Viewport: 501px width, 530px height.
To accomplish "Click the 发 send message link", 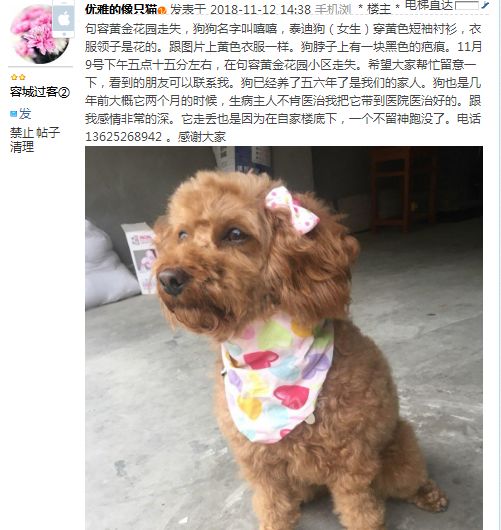I will pos(25,114).
